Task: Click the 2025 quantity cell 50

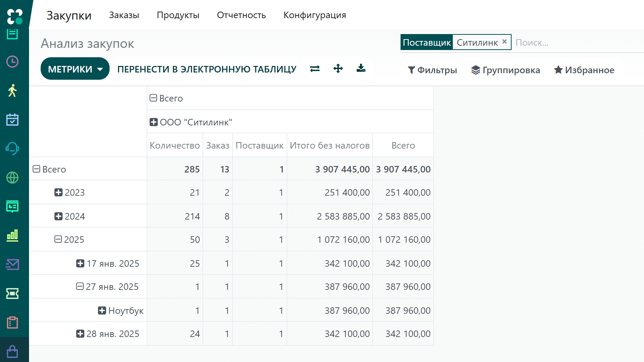Action: coord(175,240)
